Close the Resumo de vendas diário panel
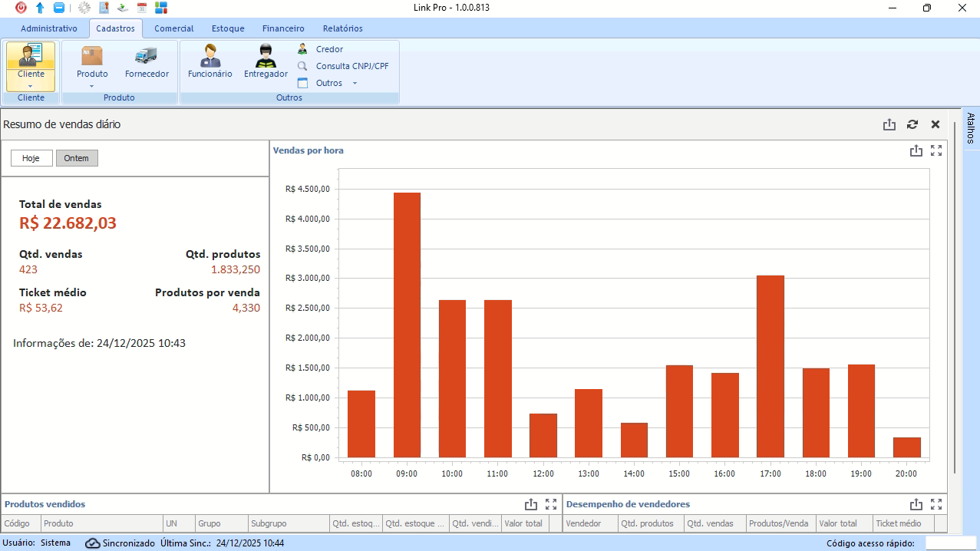Image resolution: width=980 pixels, height=551 pixels. pos(935,124)
